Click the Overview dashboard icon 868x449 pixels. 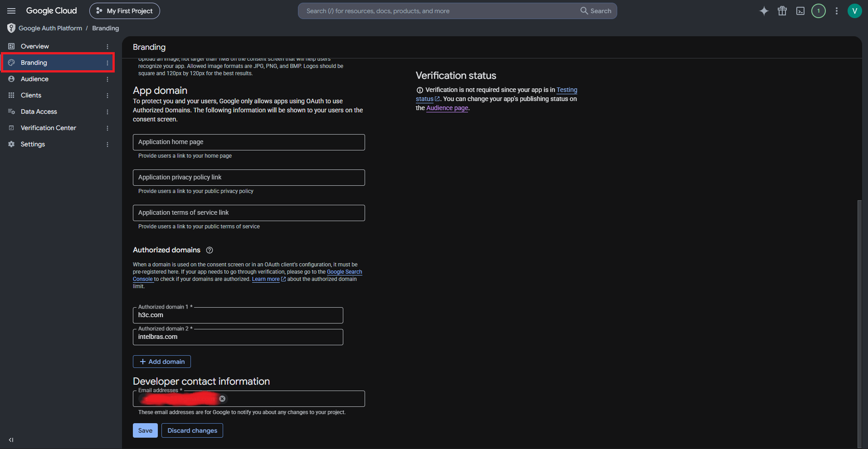(x=11, y=46)
